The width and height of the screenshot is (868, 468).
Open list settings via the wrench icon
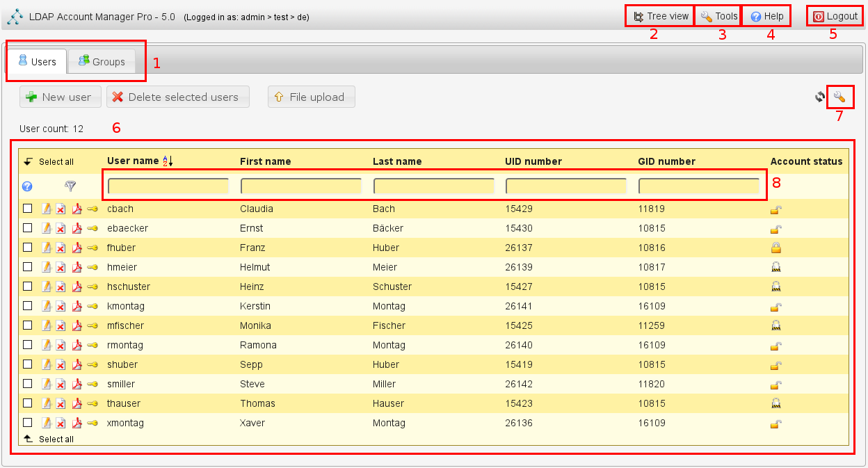click(839, 97)
